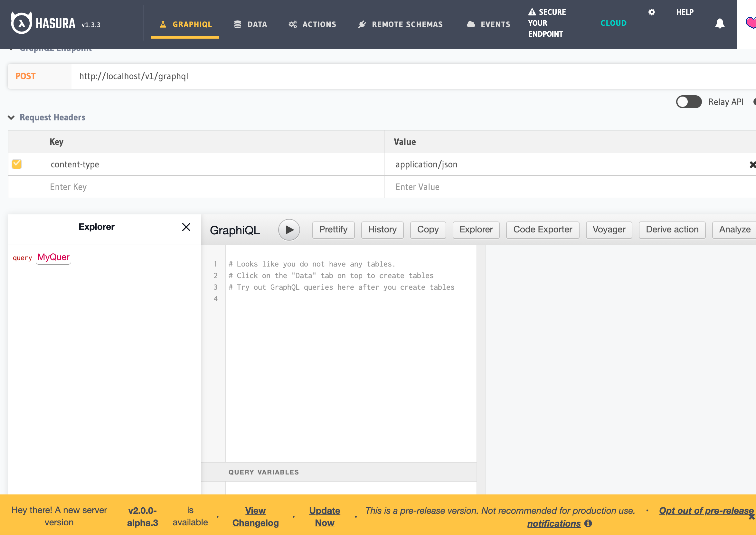This screenshot has height=535, width=756.
Task: Open the Voyager schema visualizer
Action: point(609,230)
